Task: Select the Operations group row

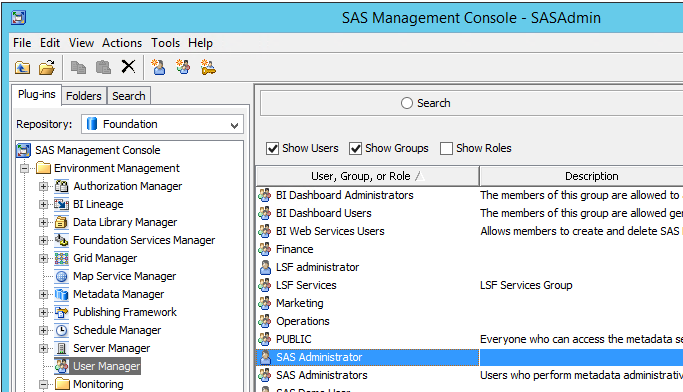Action: [x=470, y=321]
